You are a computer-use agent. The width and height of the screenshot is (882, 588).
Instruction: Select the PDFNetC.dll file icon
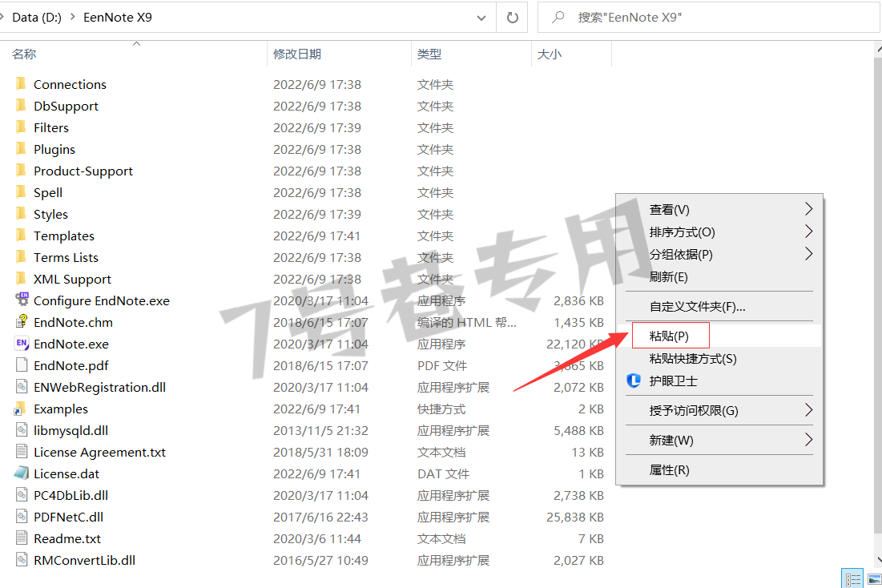[22, 517]
